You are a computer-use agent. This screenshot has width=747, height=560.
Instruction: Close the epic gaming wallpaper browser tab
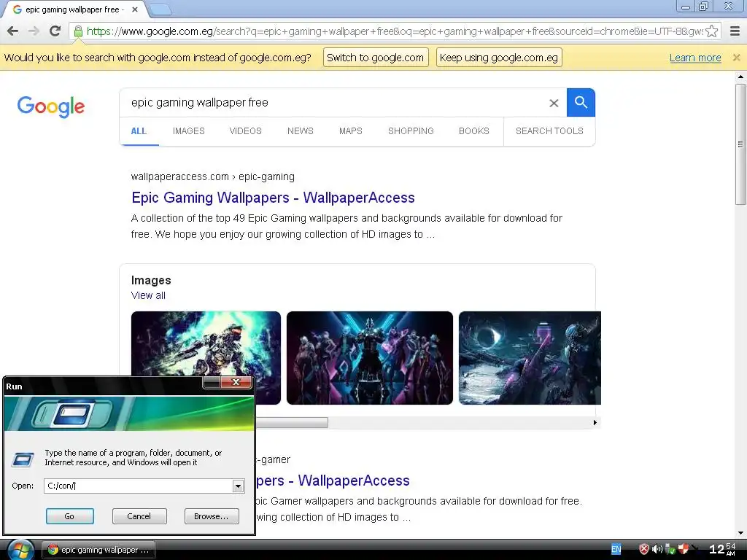click(135, 9)
